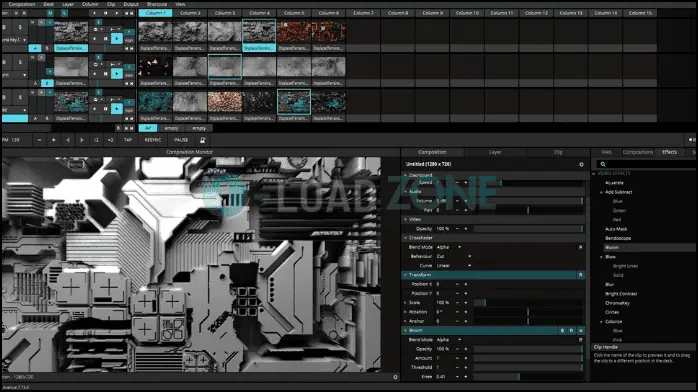Open the Output menu
698x392 pixels.
131,4
